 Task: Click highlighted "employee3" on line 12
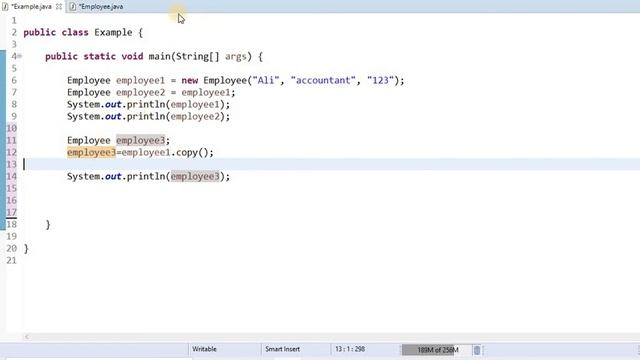[x=91, y=152]
